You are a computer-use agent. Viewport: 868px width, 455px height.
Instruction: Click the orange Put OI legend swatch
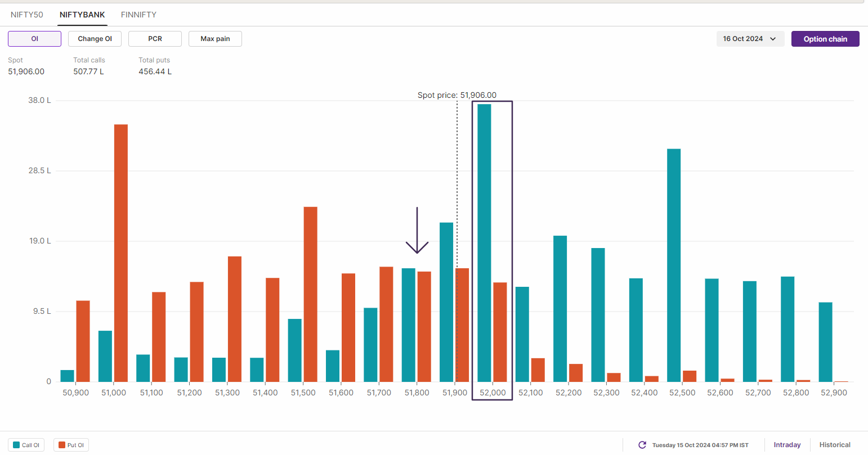(x=62, y=445)
